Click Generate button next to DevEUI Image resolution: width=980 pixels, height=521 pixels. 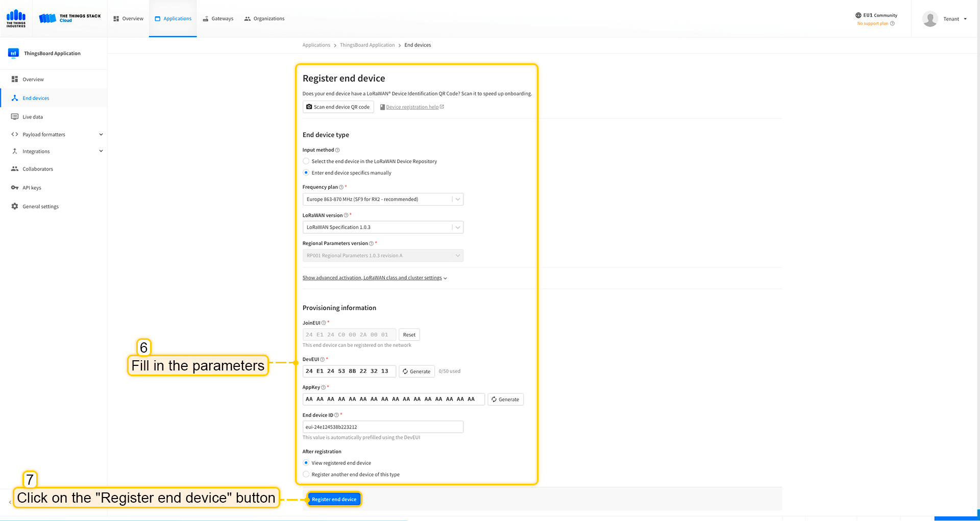(x=416, y=371)
